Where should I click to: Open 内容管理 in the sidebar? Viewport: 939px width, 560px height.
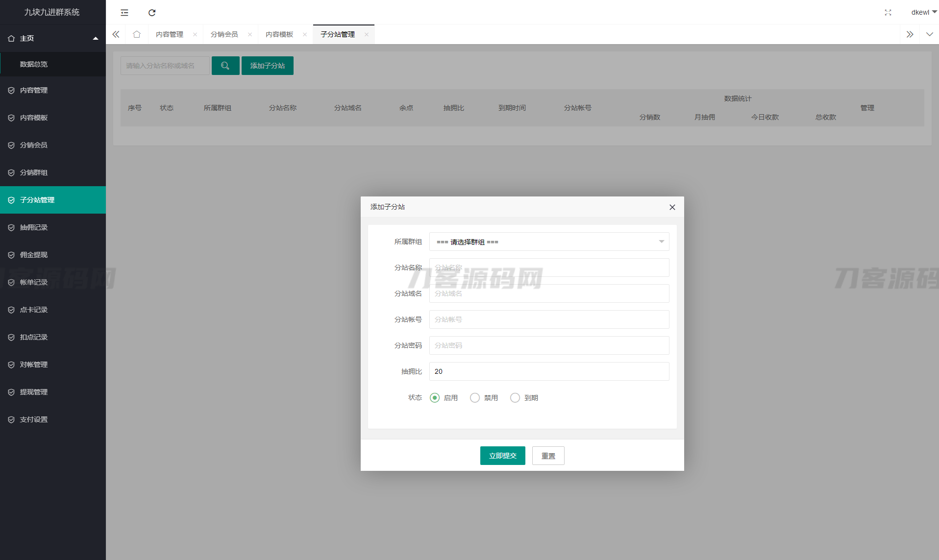tap(53, 90)
